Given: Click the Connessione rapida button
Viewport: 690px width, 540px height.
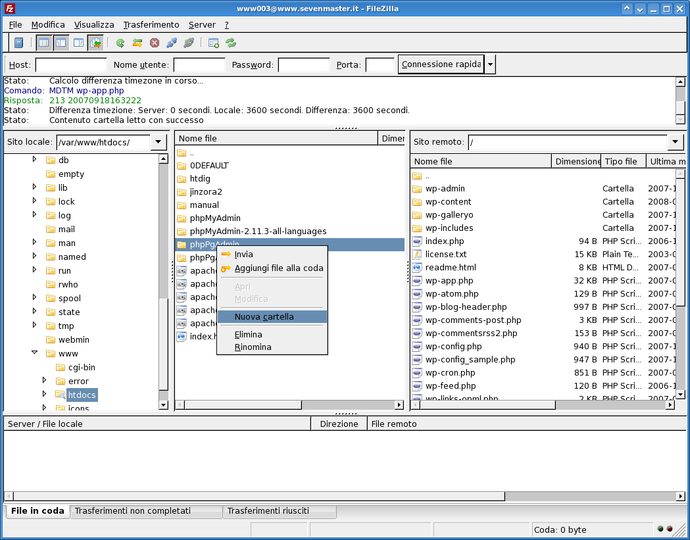Looking at the screenshot, I should pos(441,64).
